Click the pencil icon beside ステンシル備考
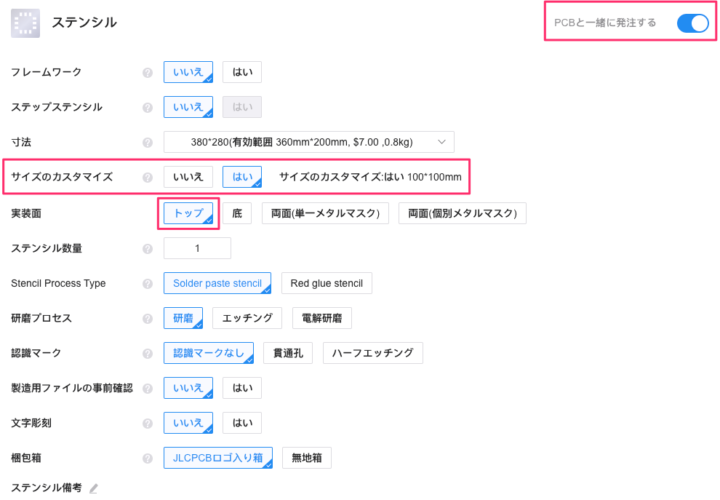 point(94,489)
